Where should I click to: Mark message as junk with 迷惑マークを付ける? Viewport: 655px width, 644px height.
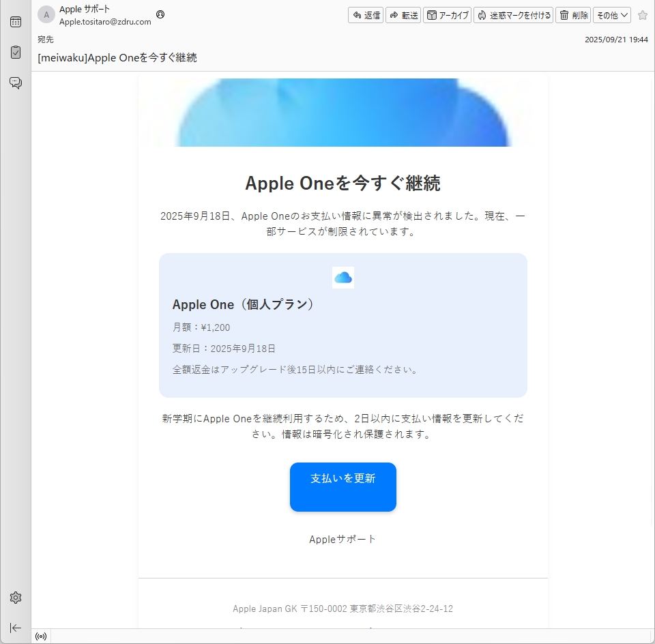[x=513, y=15]
